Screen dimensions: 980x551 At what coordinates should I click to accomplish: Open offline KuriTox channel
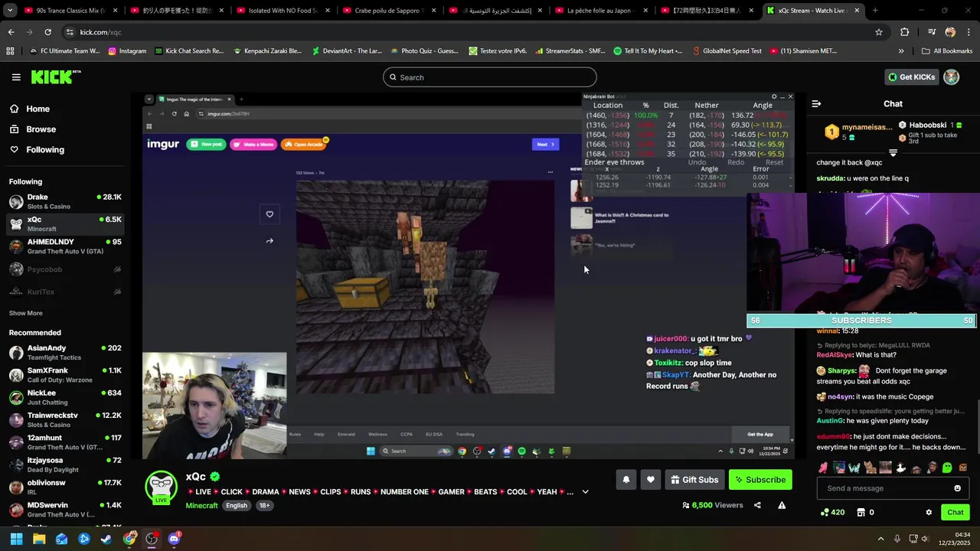tap(65, 292)
